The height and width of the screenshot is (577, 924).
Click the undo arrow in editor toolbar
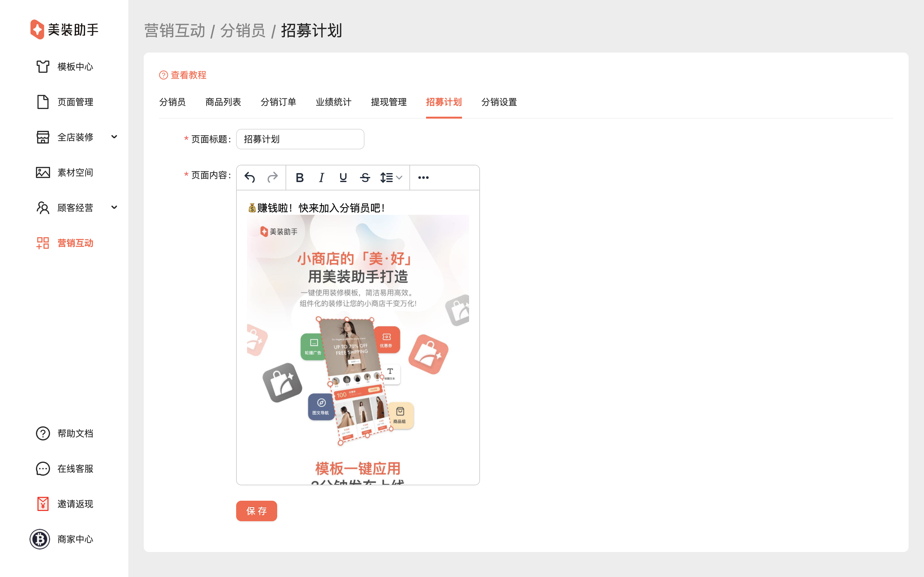click(x=250, y=178)
